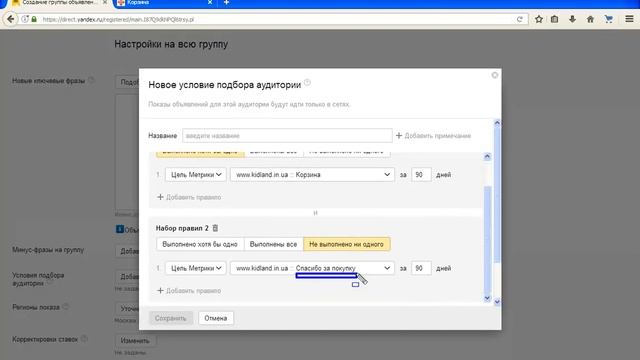Open 'Цель Метрики' dropdown in Спасибо за покупку rule
The width and height of the screenshot is (640, 360).
[196, 268]
